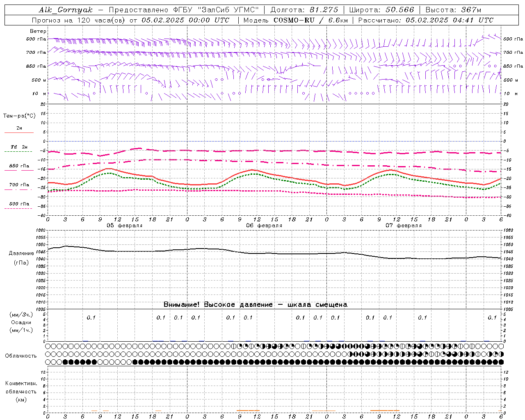Screen dimensions: 525x420
Task: Click the (гПа) pressure unit label
Action: pyautogui.click(x=21, y=263)
